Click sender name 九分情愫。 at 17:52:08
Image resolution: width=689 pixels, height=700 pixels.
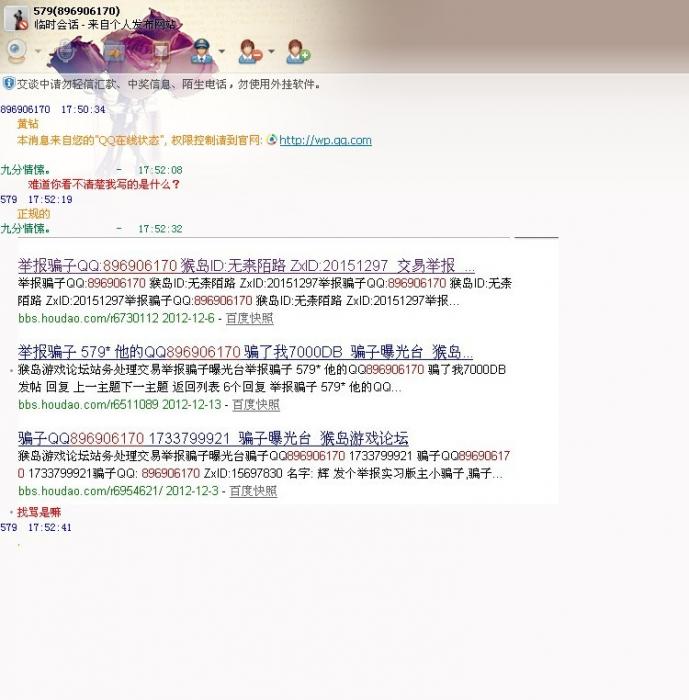tap(25, 170)
